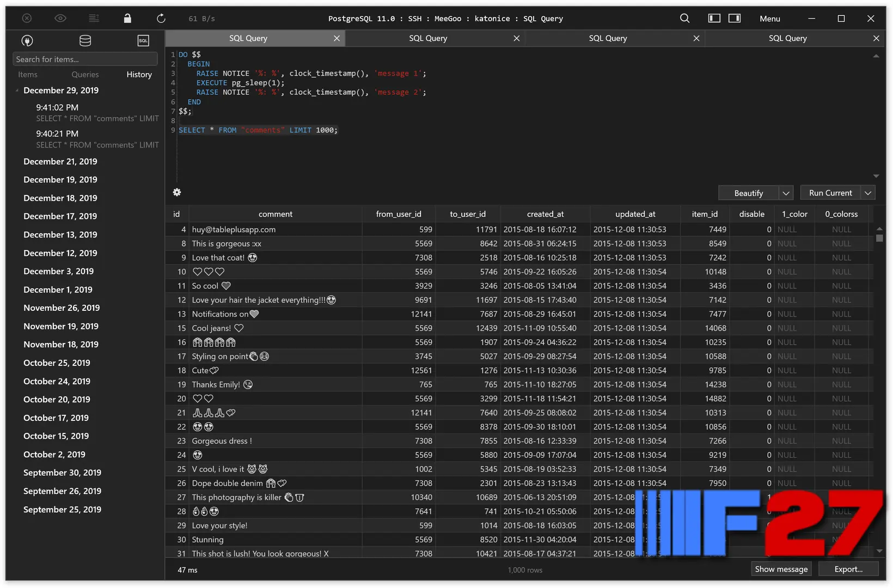Click the Export... button
Image resolution: width=893 pixels, height=588 pixels.
point(848,569)
